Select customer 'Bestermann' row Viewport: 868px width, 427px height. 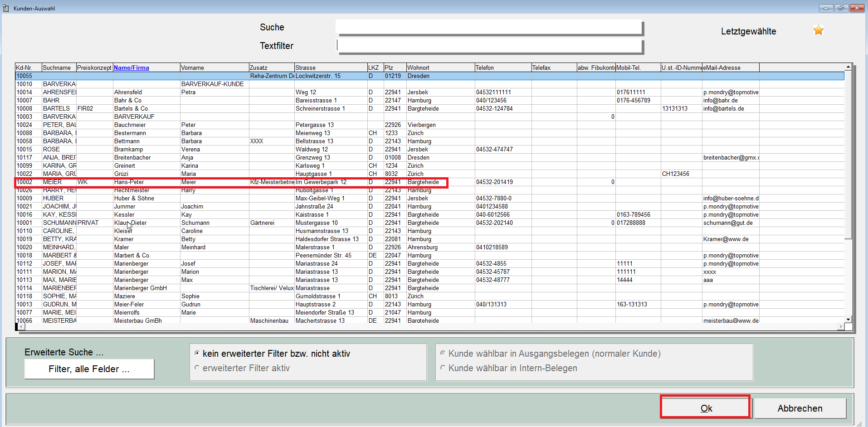(430, 133)
